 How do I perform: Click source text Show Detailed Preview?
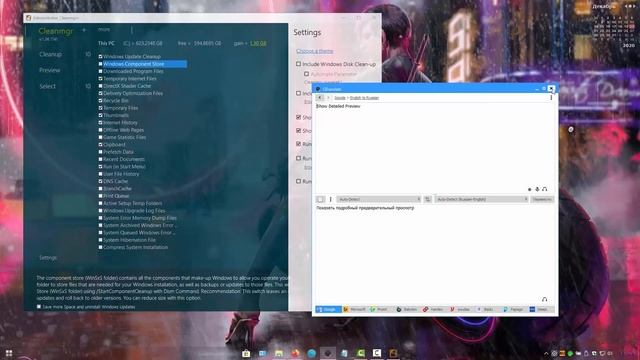pos(338,106)
